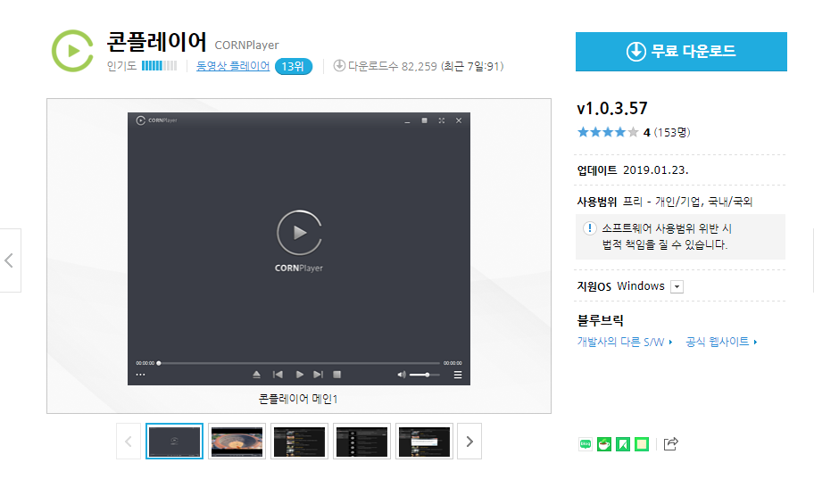814x504 pixels.
Task: Click the update date 2019.01.23.
Action: (655, 170)
